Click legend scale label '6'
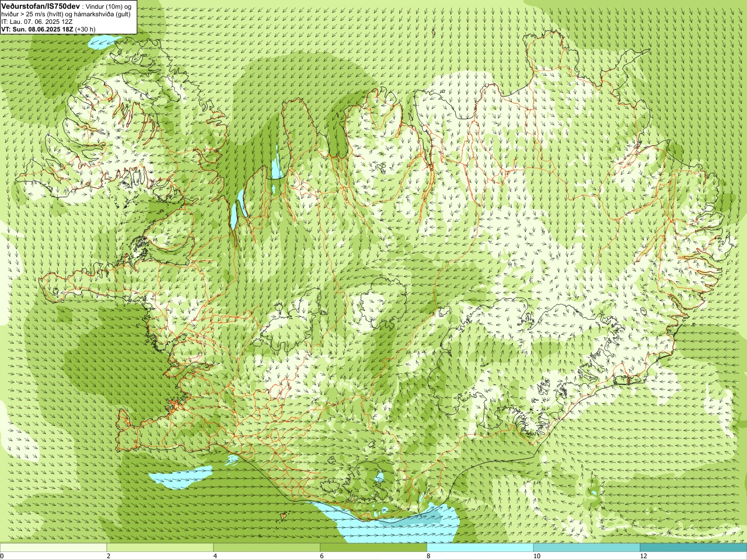This screenshot has width=747, height=560. click(x=322, y=556)
